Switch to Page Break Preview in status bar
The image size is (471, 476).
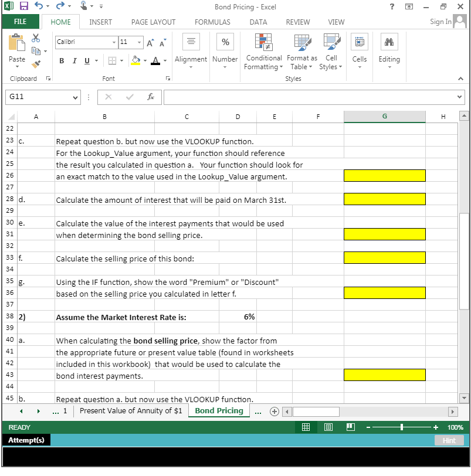[351, 427]
